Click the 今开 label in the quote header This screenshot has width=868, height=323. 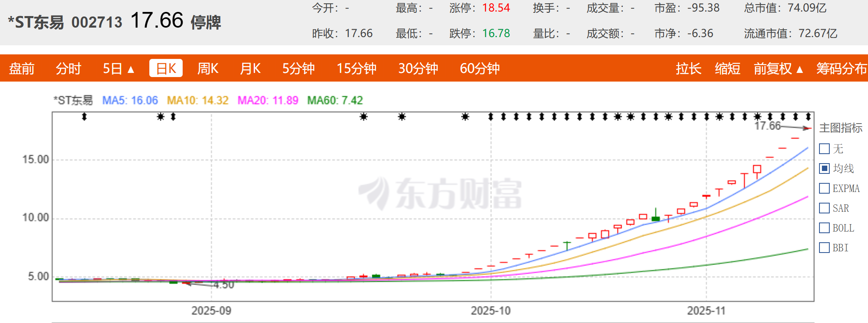tap(326, 8)
